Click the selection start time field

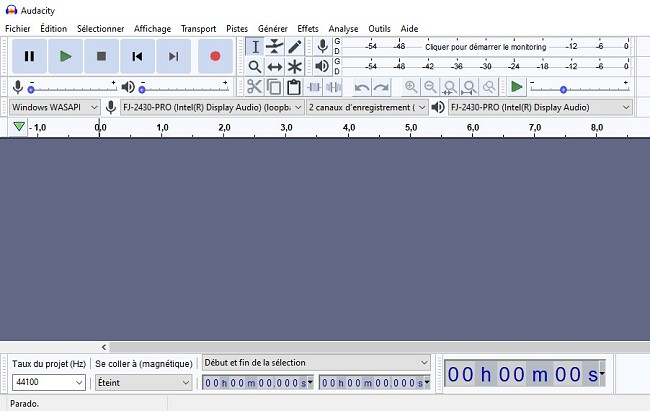(255, 382)
